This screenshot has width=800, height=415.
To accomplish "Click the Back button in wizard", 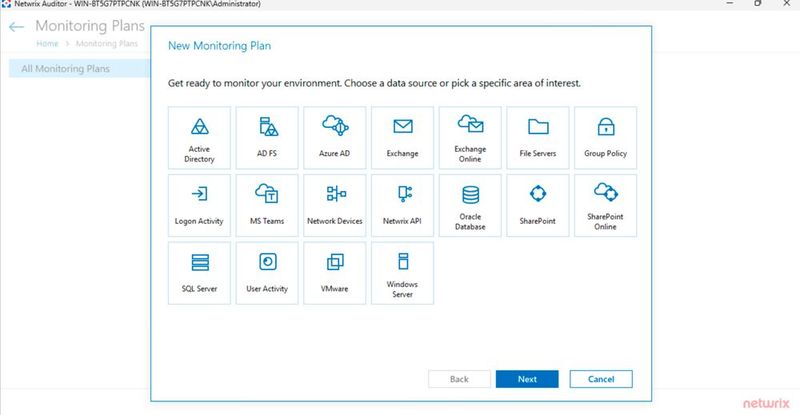I will coord(459,379).
